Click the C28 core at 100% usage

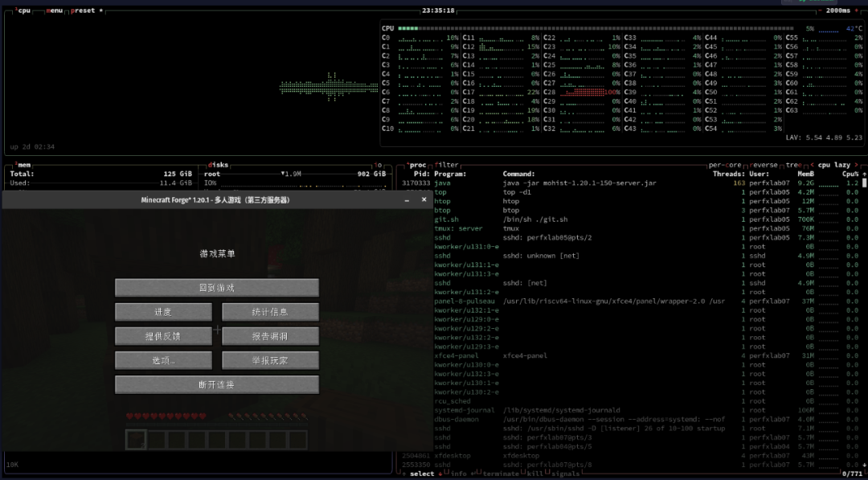tap(582, 92)
